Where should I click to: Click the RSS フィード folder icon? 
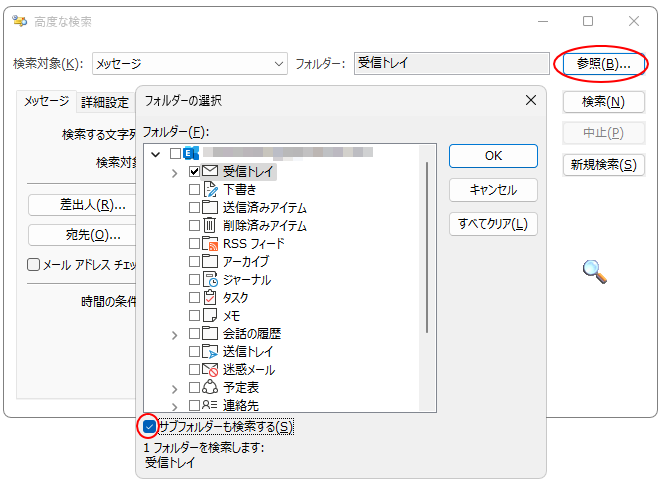[210, 243]
